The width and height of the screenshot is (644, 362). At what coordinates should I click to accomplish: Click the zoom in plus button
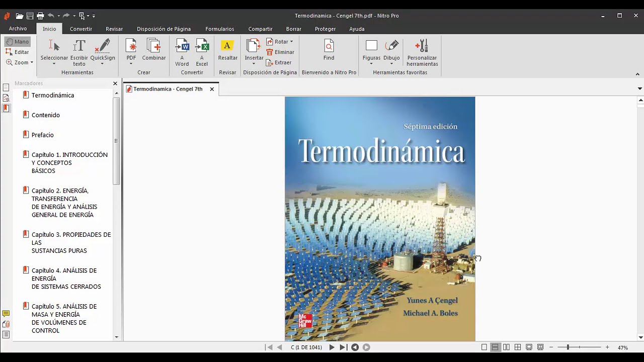(607, 347)
